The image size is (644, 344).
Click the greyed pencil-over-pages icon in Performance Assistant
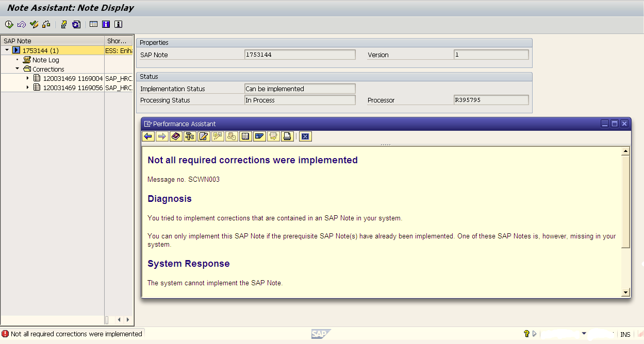(x=218, y=136)
